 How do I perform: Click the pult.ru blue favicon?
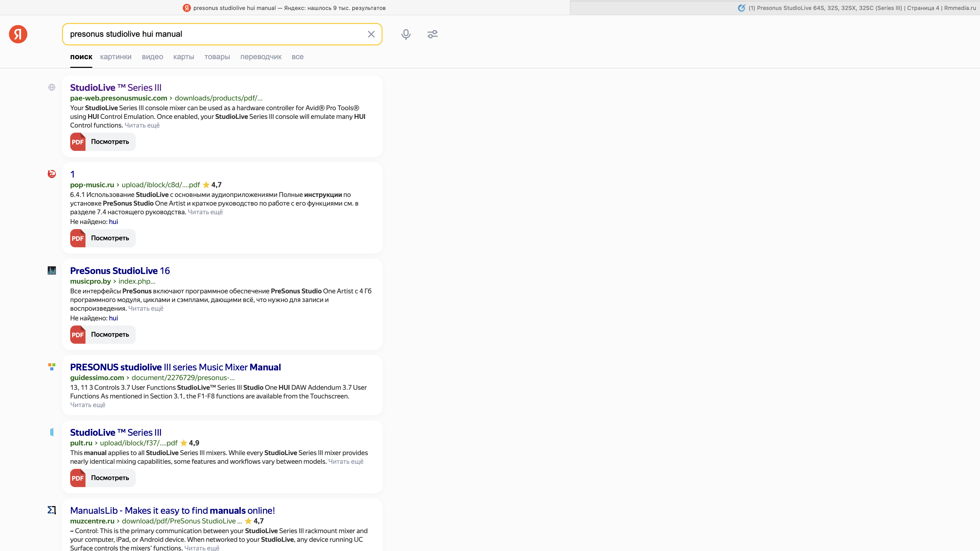(x=52, y=432)
